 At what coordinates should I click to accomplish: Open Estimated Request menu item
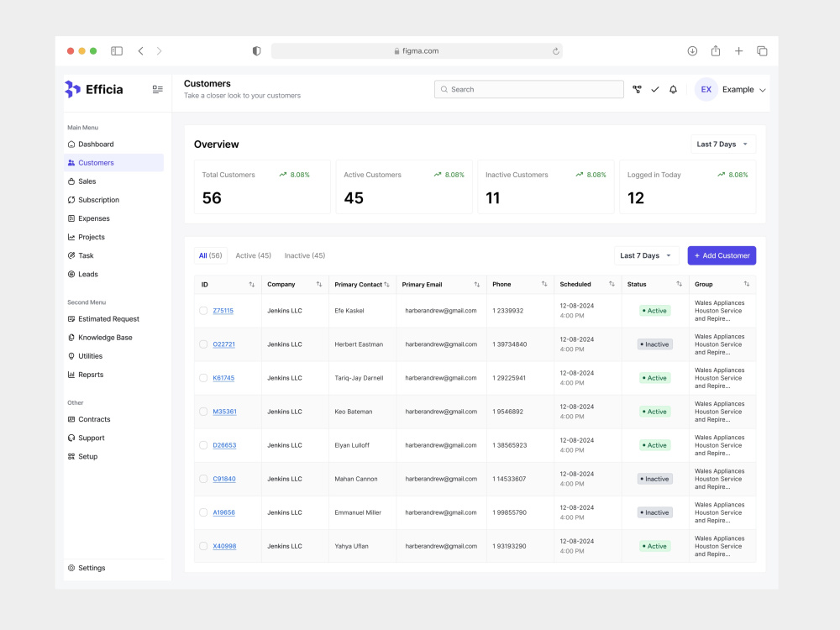click(113, 318)
